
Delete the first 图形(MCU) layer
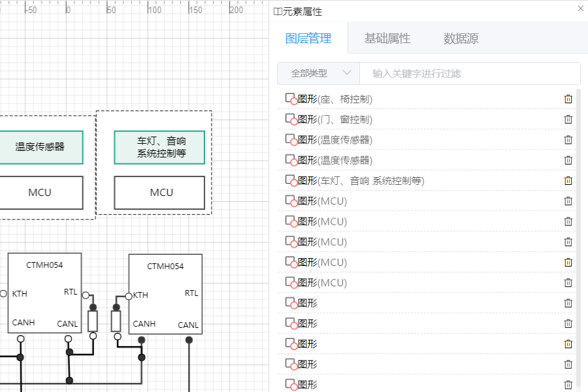click(x=568, y=201)
